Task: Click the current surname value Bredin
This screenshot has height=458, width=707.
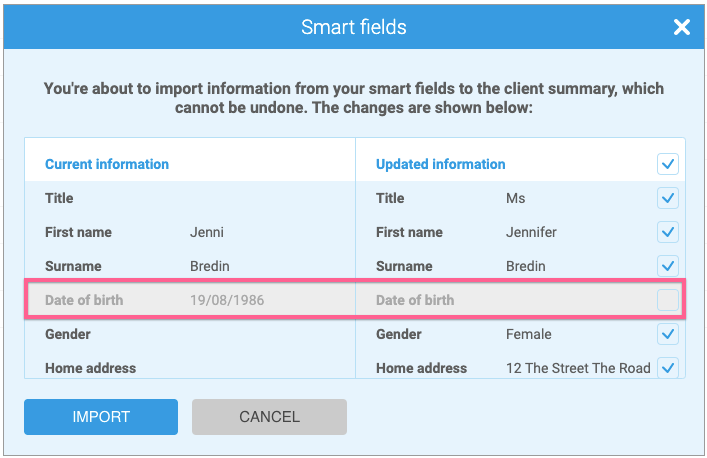Action: (210, 266)
